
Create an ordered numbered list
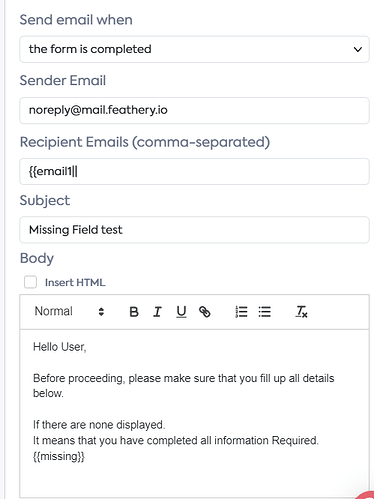coord(241,312)
